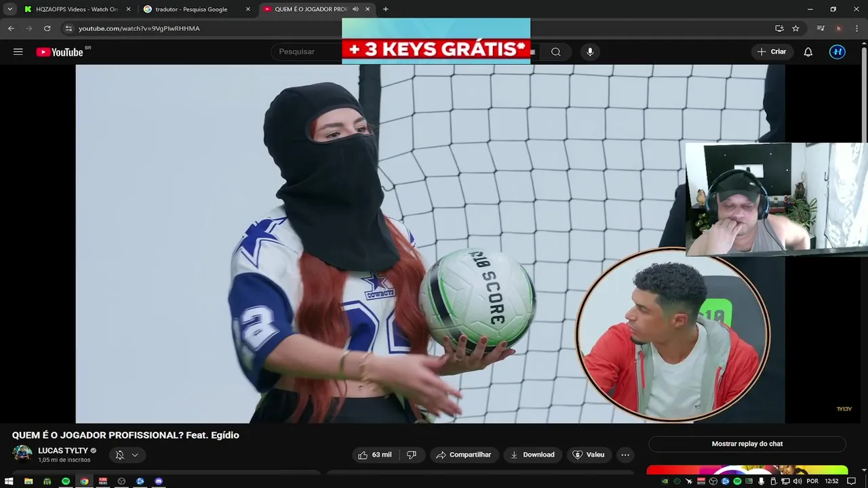Reload the current page

click(x=47, y=28)
